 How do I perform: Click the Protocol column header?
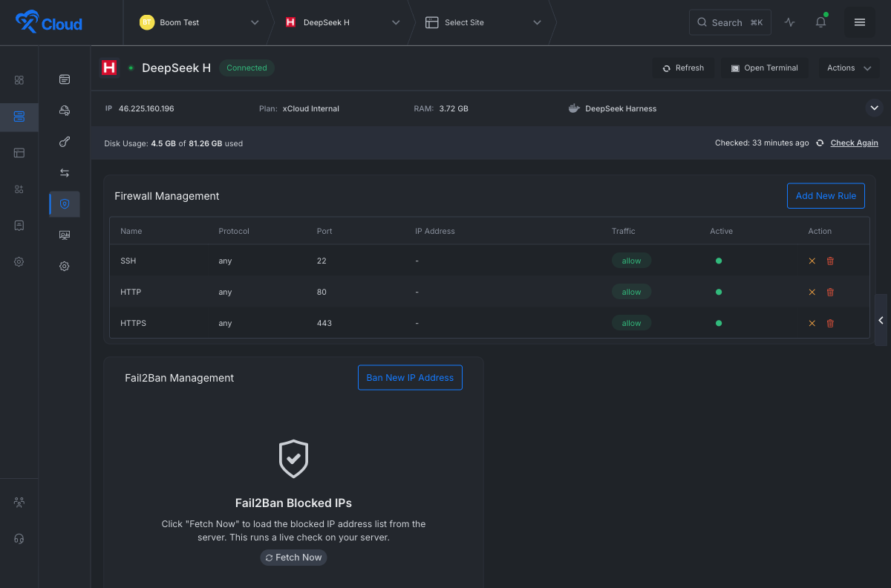pos(234,231)
